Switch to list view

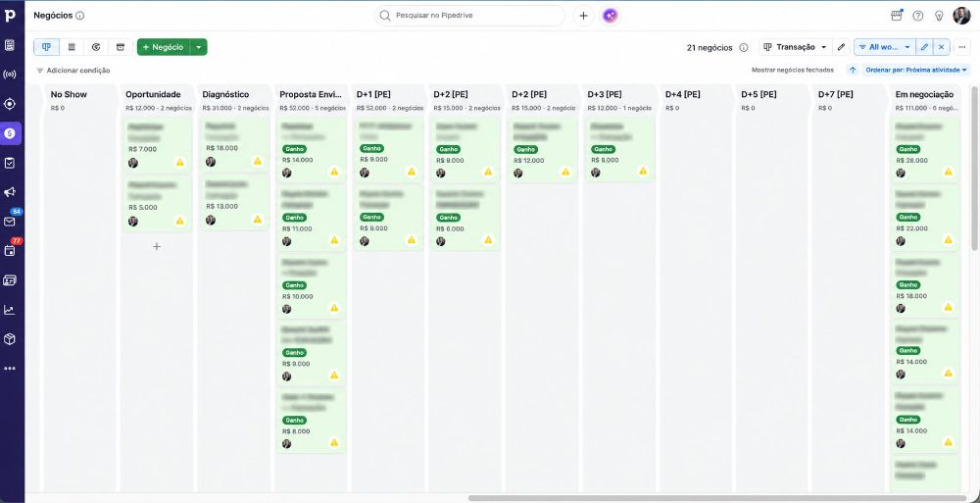[x=72, y=47]
